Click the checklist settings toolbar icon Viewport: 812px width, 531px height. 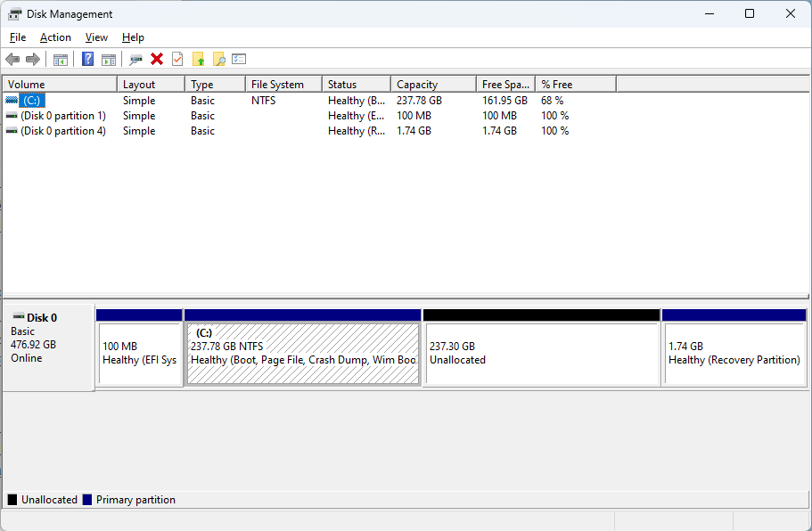pyautogui.click(x=239, y=59)
